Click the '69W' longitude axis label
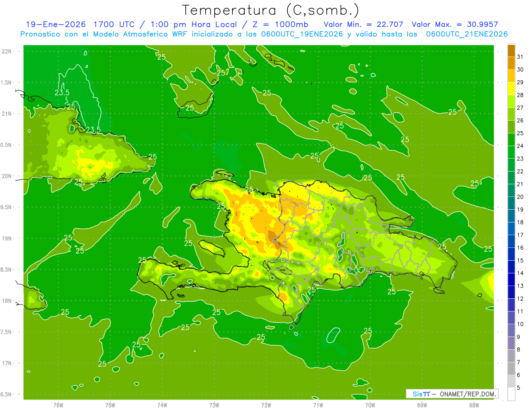Viewport: 532px width, 411px height. (x=422, y=405)
